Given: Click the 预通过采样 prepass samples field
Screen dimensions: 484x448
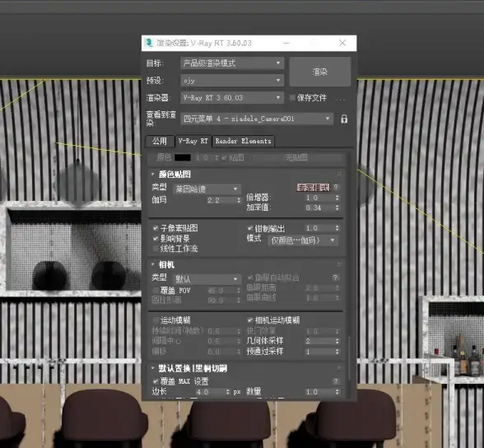Looking at the screenshot, I should pyautogui.click(x=319, y=352).
